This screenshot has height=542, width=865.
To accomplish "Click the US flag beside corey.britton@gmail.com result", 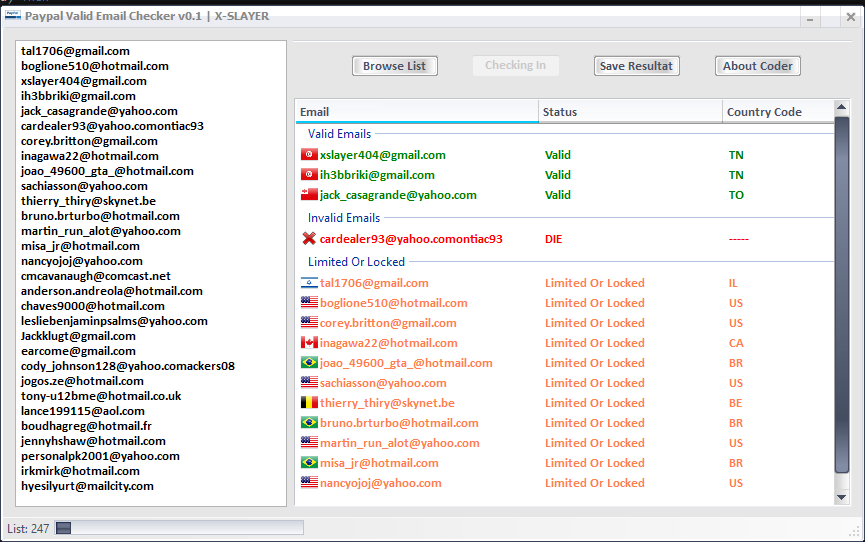I will (309, 322).
